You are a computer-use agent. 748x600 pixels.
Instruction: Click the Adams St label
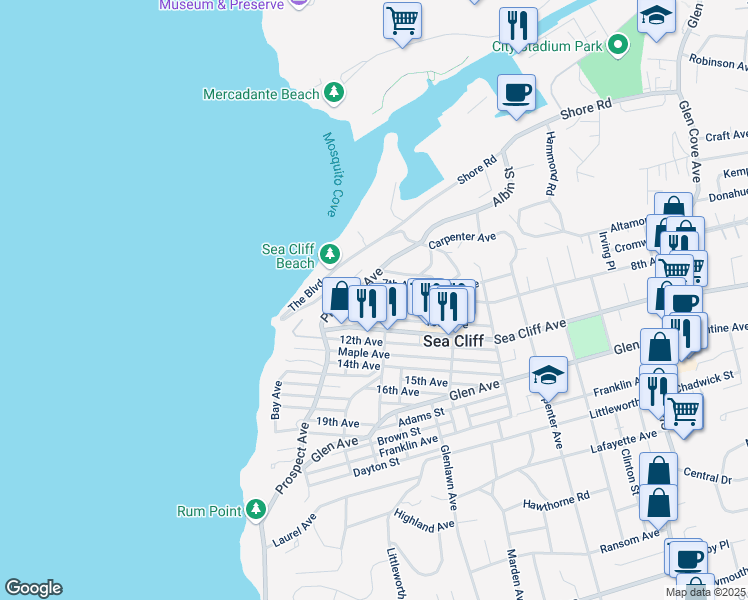[421, 417]
